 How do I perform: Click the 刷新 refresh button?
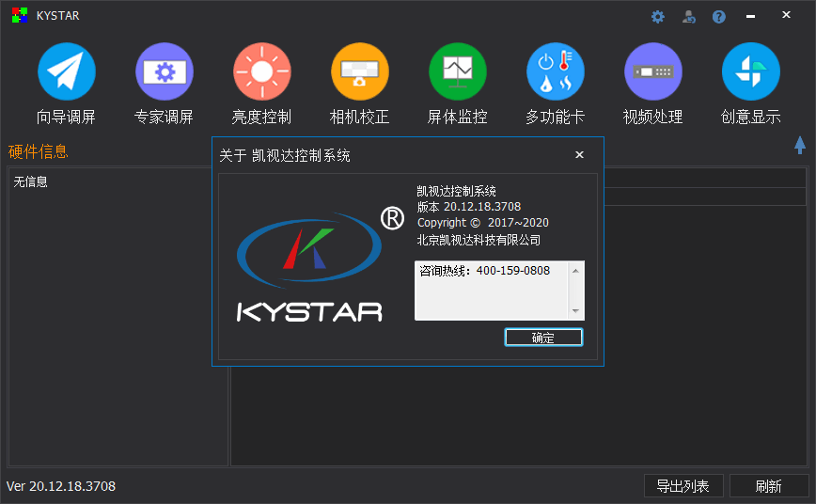click(769, 486)
